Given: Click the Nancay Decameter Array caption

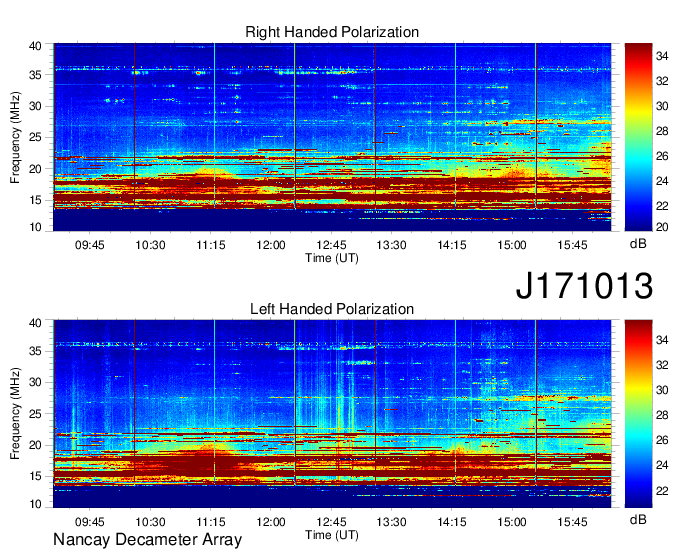Looking at the screenshot, I should click(x=147, y=539).
